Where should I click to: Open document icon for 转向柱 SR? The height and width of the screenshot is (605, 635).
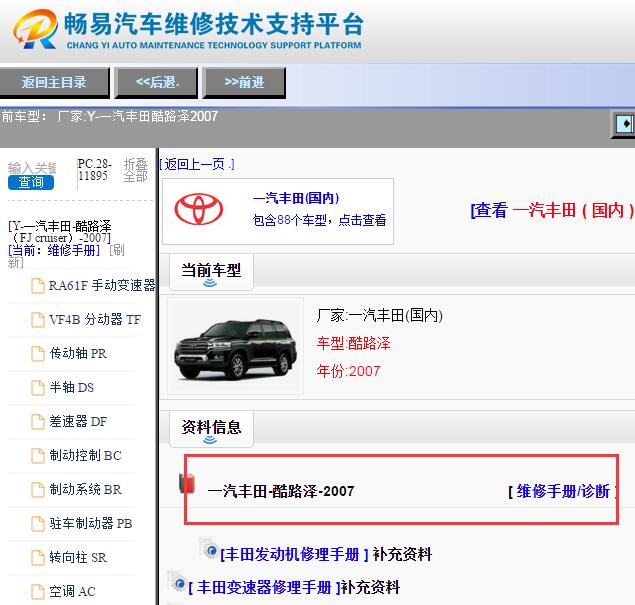(x=38, y=558)
